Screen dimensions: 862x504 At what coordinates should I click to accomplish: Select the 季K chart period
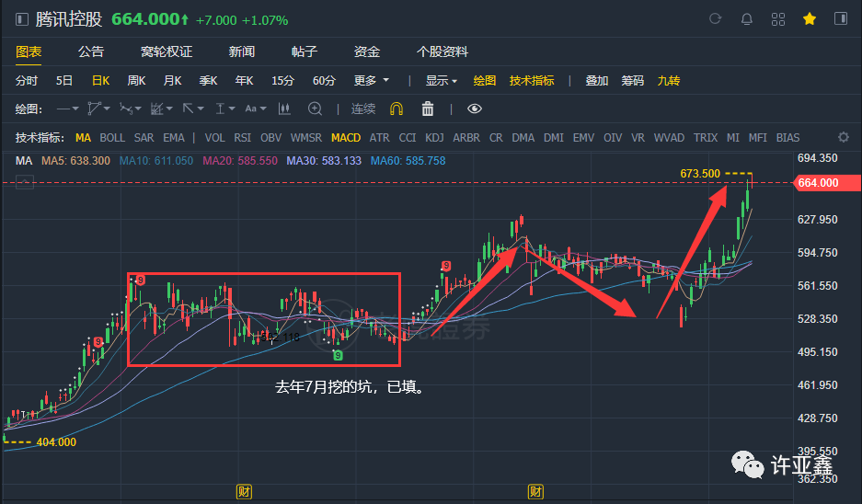pyautogui.click(x=208, y=81)
